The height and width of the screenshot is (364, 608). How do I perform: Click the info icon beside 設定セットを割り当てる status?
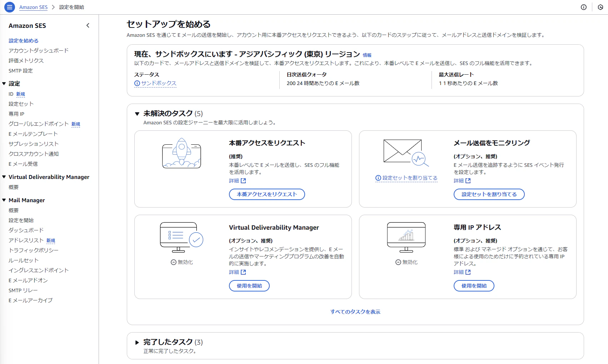click(x=378, y=178)
